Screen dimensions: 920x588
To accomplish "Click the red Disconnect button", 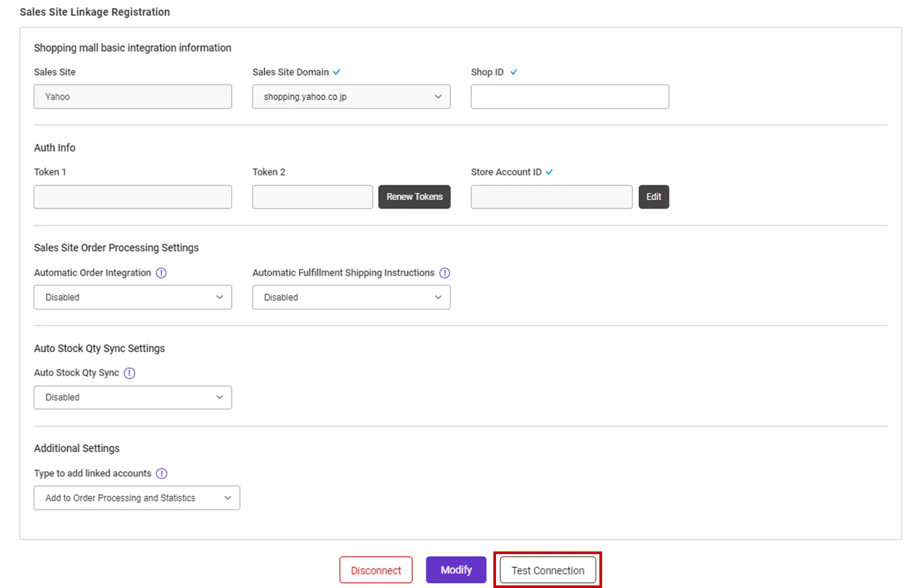I will tap(376, 570).
